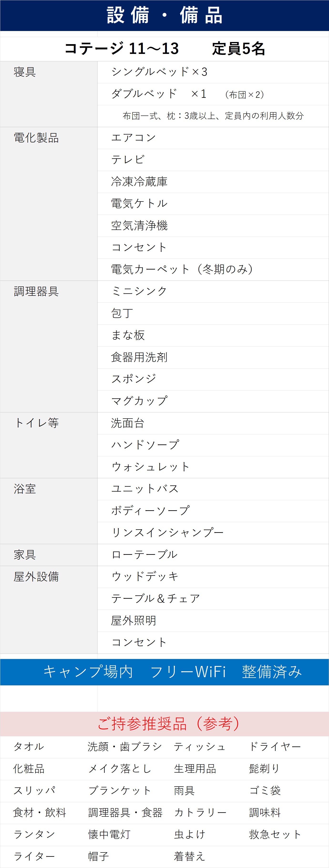329x868 pixels.
Task: Click the 冷凍冷蔵庫 entry
Action: point(139,182)
